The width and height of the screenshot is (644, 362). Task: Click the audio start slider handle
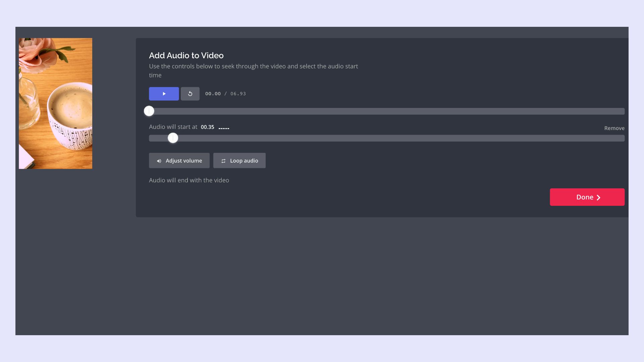tap(173, 138)
